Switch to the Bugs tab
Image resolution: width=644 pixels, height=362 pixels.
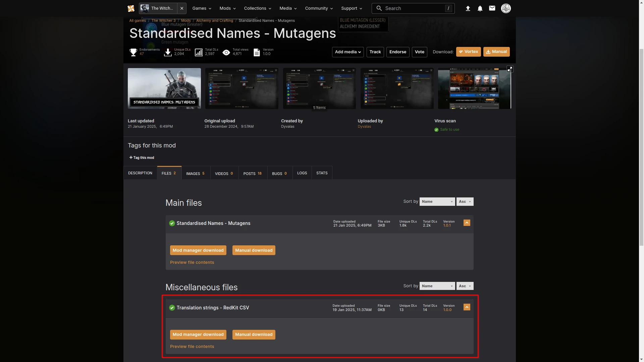click(280, 173)
